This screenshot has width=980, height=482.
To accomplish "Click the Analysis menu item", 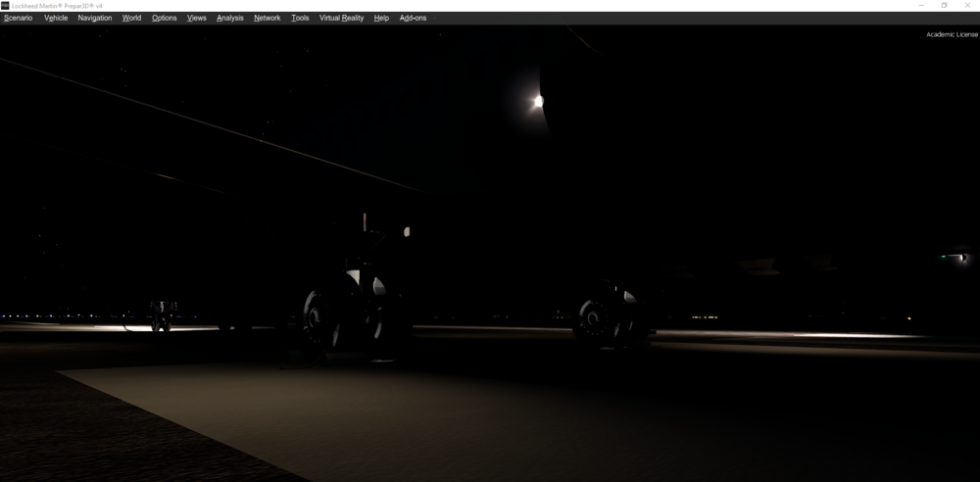I will click(x=230, y=18).
